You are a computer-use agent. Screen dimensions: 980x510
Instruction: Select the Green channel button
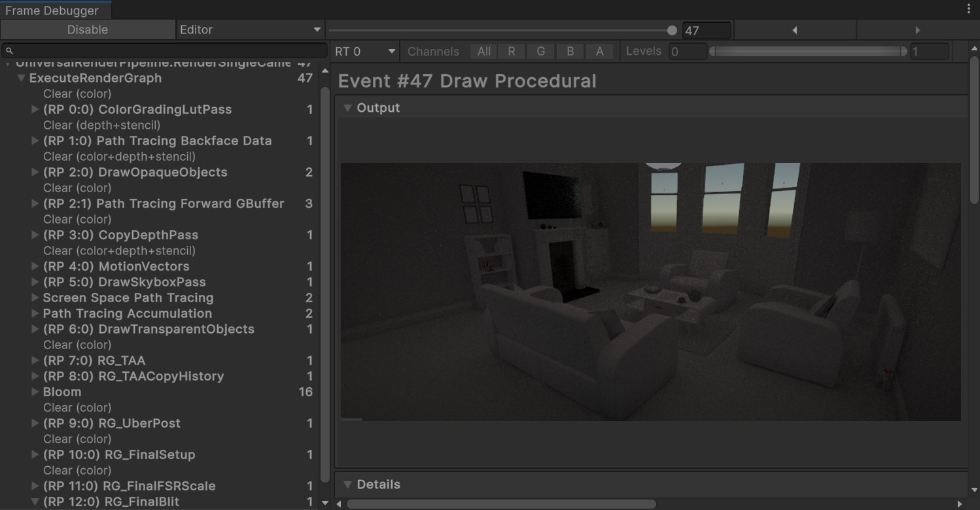point(540,51)
